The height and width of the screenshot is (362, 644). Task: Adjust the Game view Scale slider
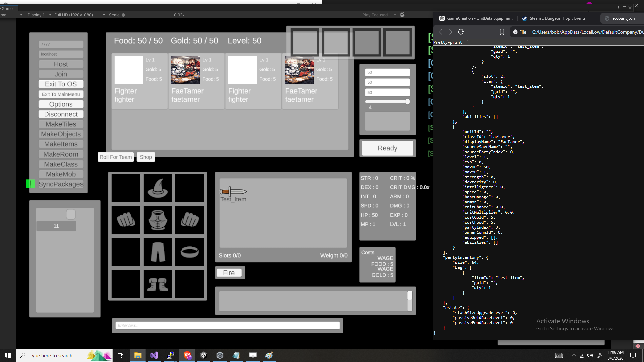point(148,15)
